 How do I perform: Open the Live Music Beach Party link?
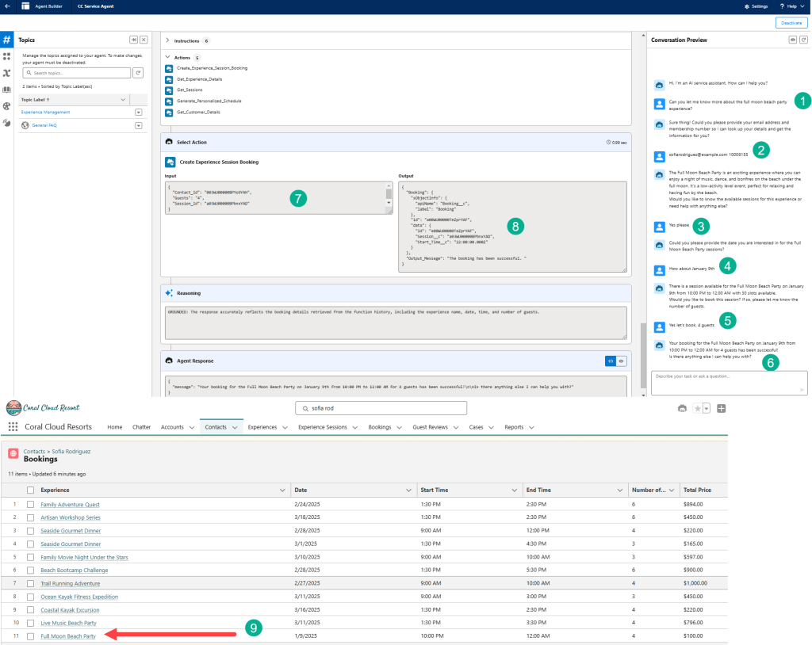pos(68,623)
